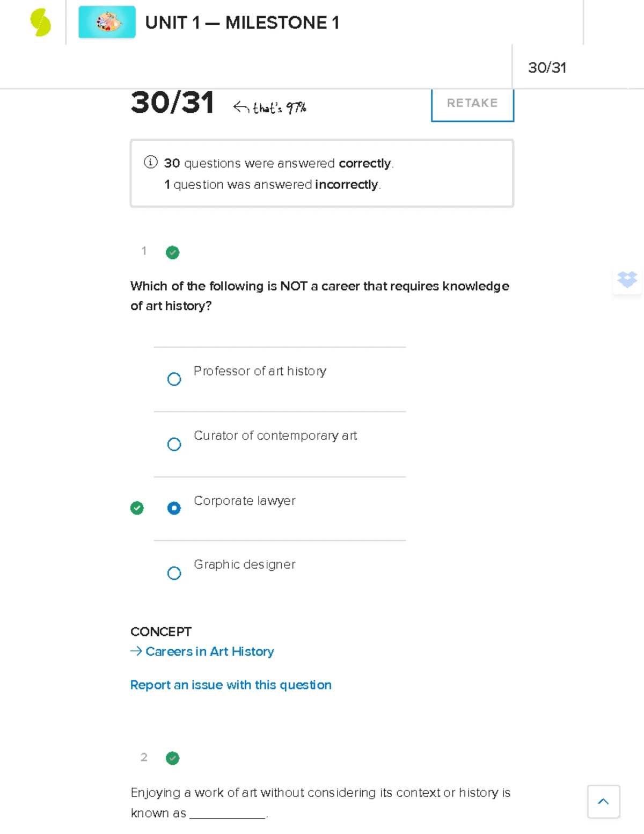Open the art history course icon
This screenshot has height=834, width=644.
click(x=107, y=23)
